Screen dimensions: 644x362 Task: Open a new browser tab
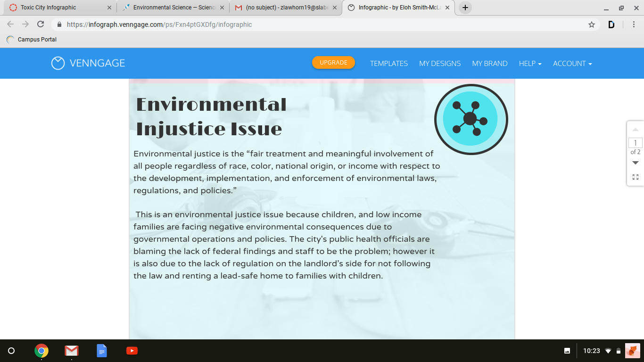pos(465,8)
